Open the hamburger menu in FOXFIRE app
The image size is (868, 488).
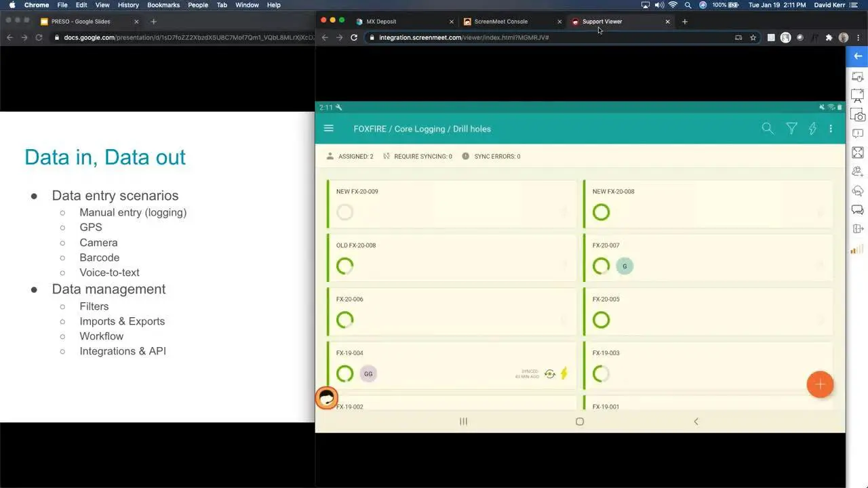[329, 128]
